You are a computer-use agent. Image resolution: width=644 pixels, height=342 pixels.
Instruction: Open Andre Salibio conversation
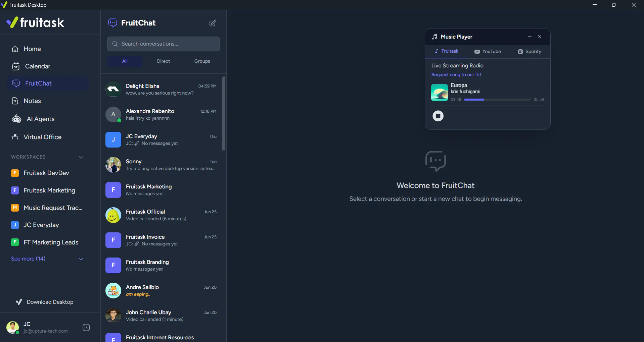click(x=161, y=291)
